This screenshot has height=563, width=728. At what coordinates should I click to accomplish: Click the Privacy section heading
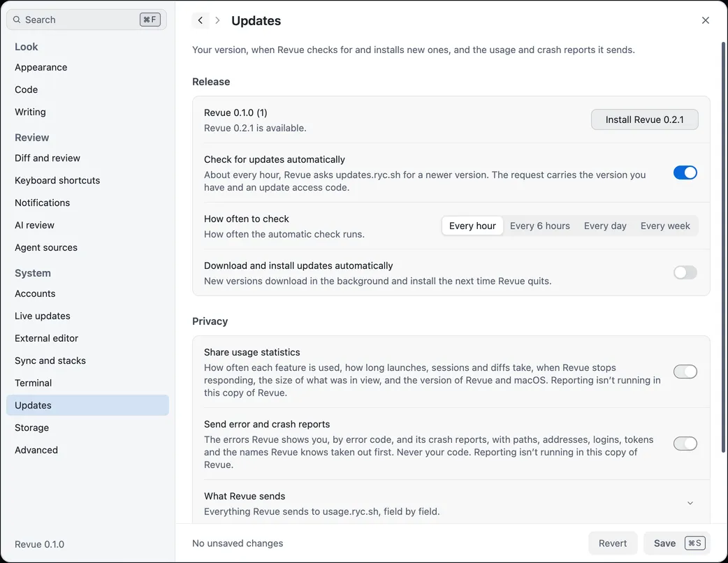(210, 321)
